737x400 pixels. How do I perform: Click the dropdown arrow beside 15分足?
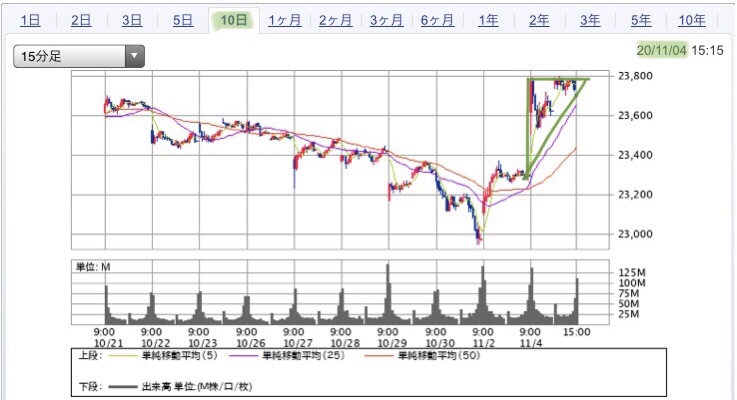(134, 56)
